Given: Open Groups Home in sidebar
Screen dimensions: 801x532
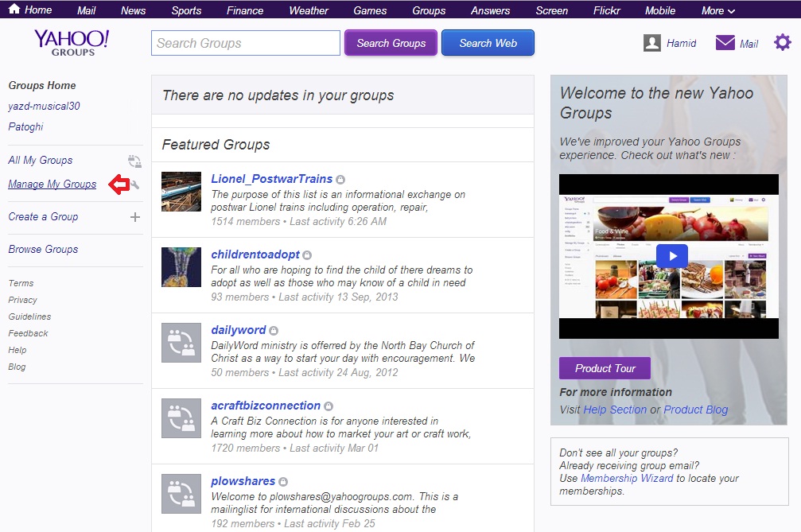Looking at the screenshot, I should click(42, 85).
